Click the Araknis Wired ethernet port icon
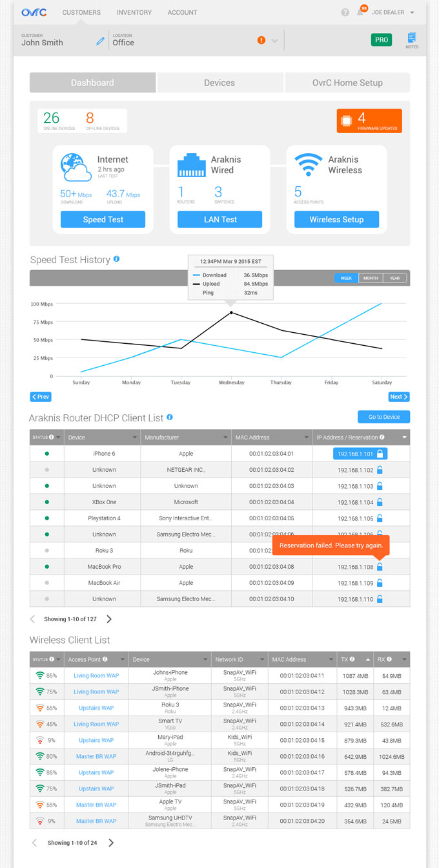 191,165
